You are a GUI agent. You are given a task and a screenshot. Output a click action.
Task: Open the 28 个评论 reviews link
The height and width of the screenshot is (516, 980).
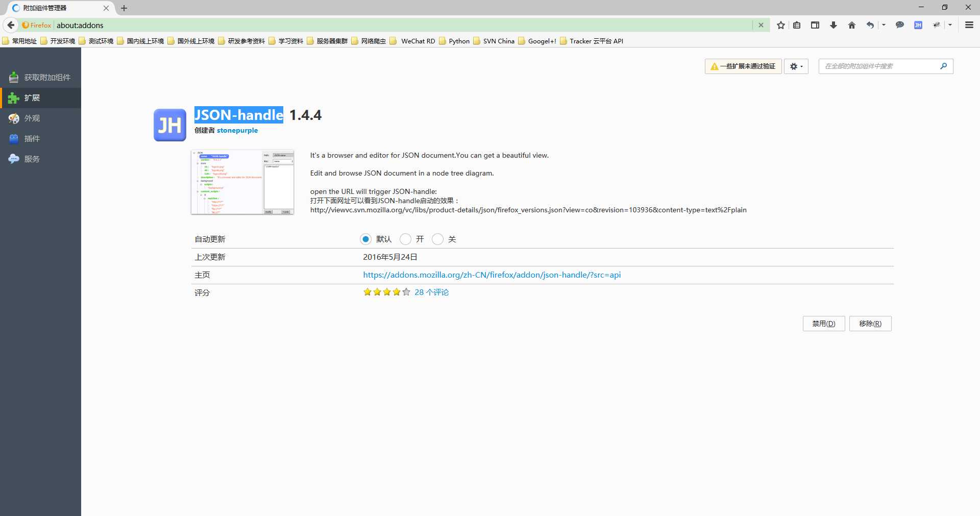tap(431, 292)
